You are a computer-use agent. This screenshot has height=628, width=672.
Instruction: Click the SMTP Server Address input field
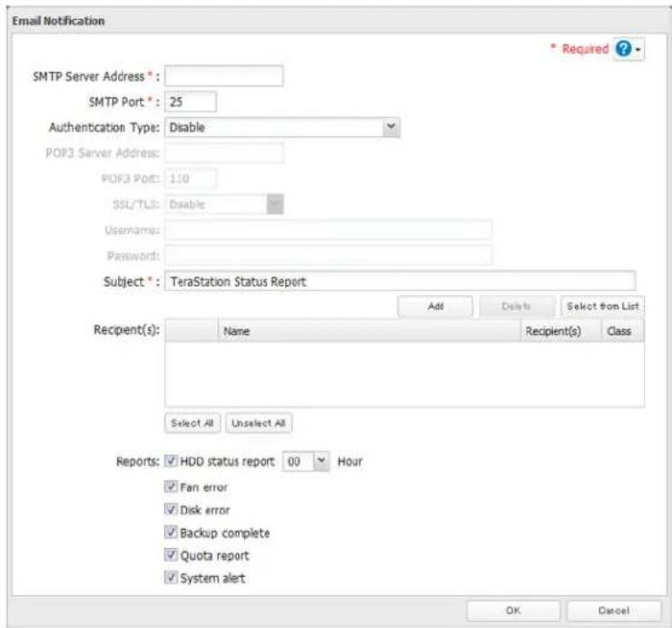click(x=223, y=76)
